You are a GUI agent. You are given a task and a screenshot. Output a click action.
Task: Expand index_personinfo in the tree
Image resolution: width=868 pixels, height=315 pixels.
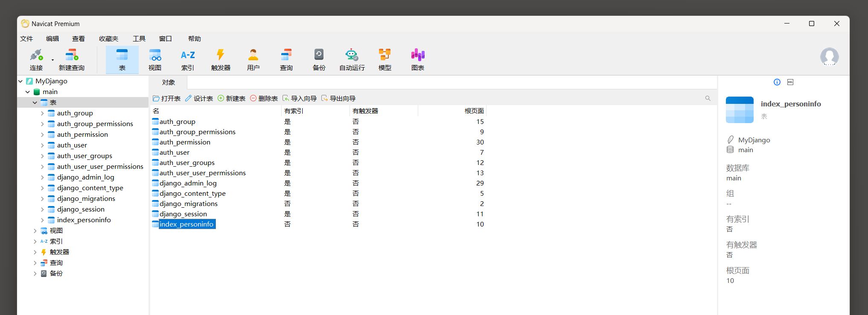(42, 220)
